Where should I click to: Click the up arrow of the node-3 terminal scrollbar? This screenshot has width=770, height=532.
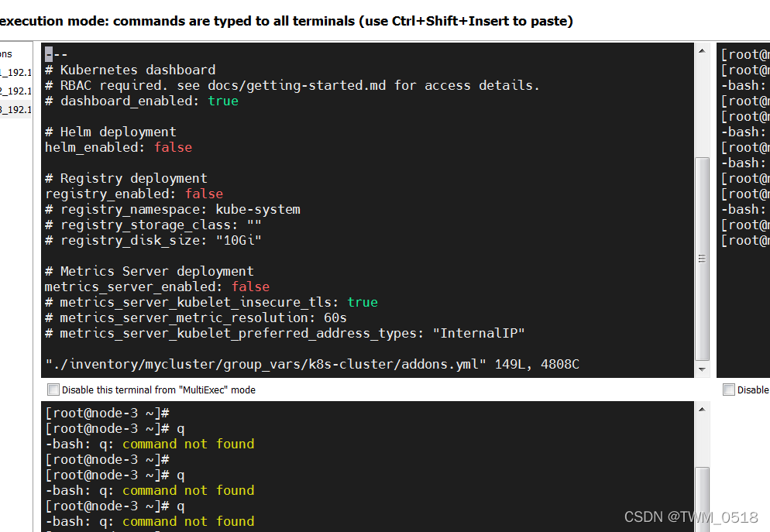click(702, 410)
